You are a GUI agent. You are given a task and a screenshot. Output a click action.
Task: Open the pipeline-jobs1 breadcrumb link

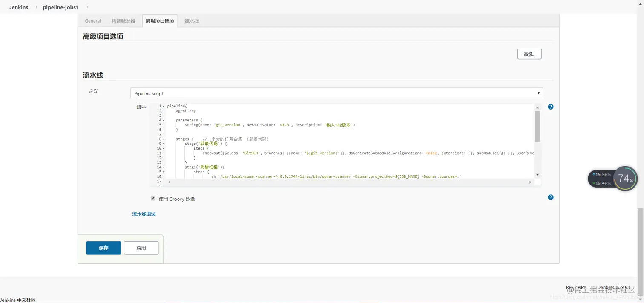(60, 7)
